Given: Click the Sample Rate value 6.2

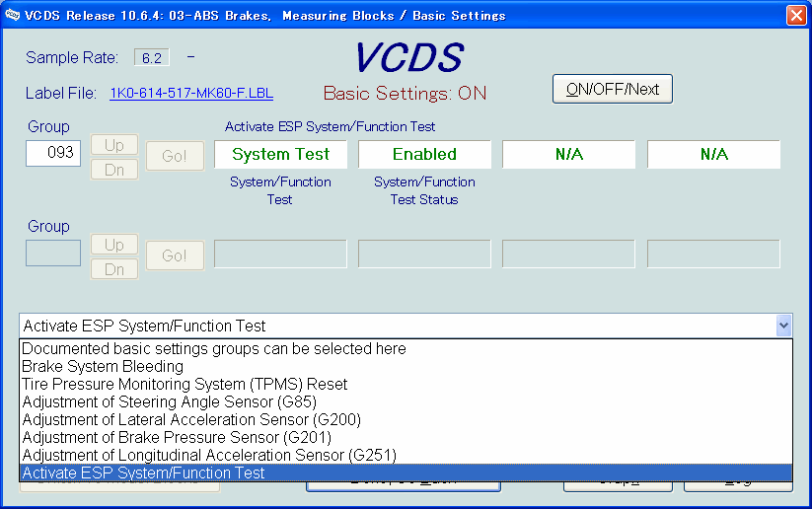Looking at the screenshot, I should [x=152, y=57].
